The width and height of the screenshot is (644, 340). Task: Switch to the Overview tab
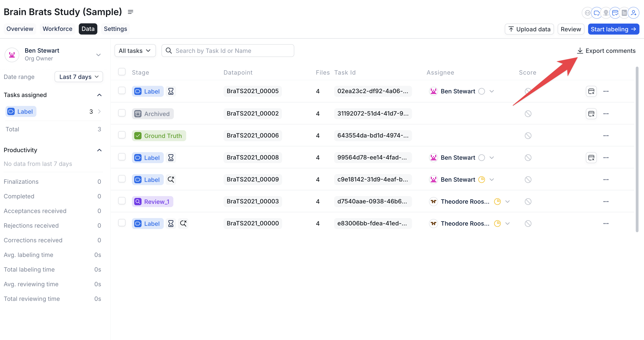tap(20, 29)
